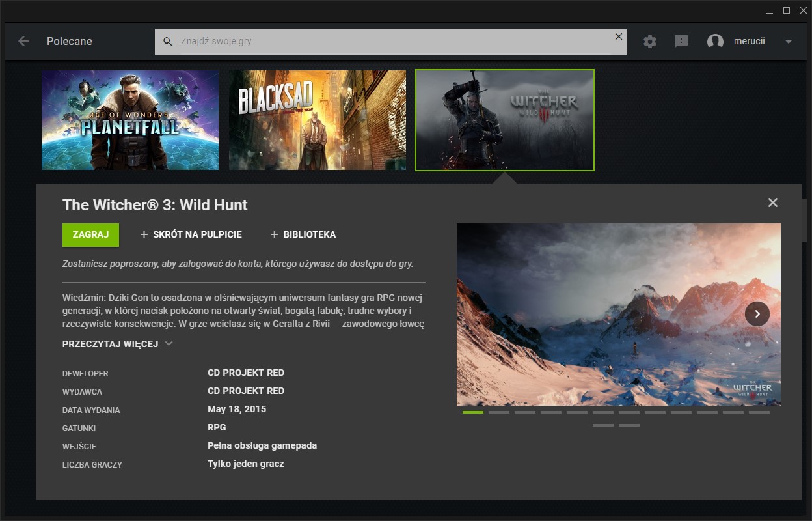Click Pełna obsługa gamepada text
The image size is (812, 521).
click(262, 445)
